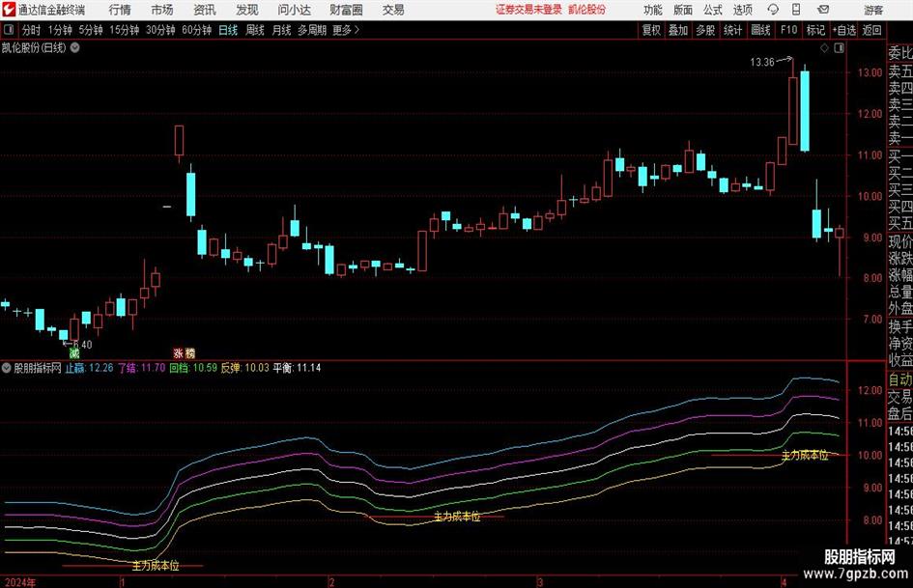Open the 选项 menu
The height and width of the screenshot is (588, 913).
tap(742, 10)
